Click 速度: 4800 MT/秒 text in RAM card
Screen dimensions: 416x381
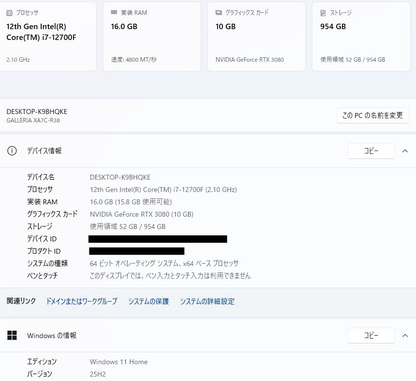(x=134, y=60)
